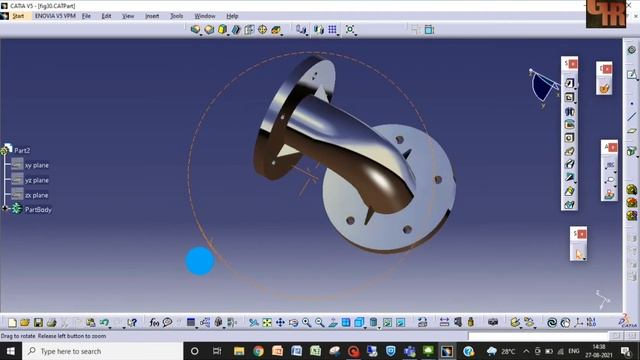Switch to first shading mode cube icon
640x360 pixels.
[x=195, y=29]
